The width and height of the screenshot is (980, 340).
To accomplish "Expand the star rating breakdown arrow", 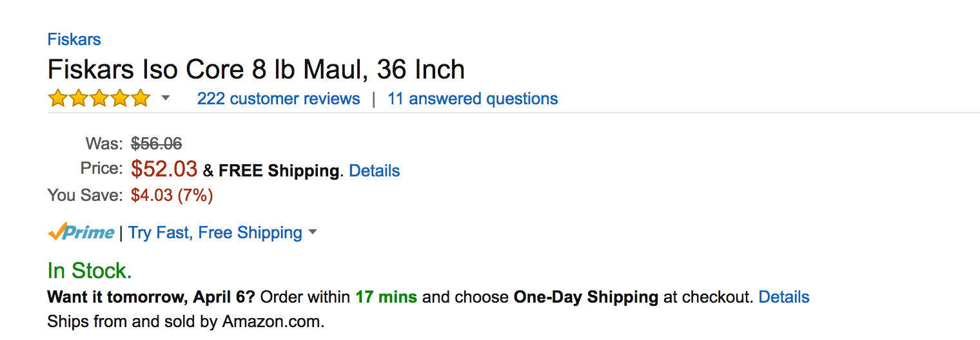I will point(166,99).
